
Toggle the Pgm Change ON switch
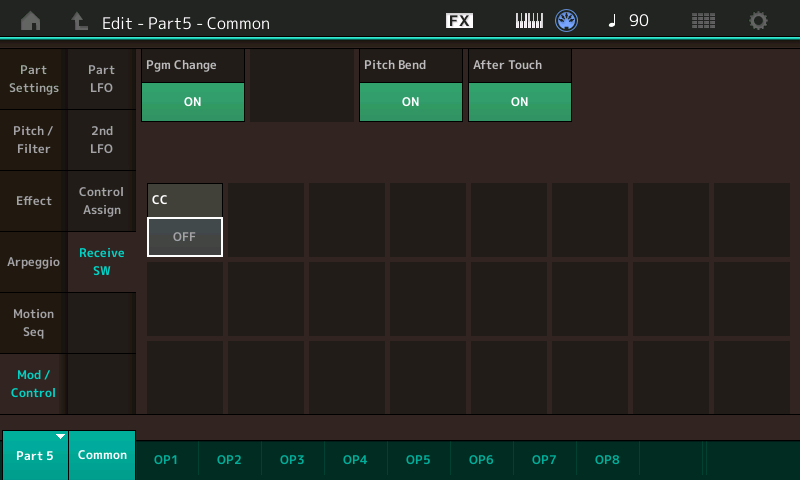[193, 102]
